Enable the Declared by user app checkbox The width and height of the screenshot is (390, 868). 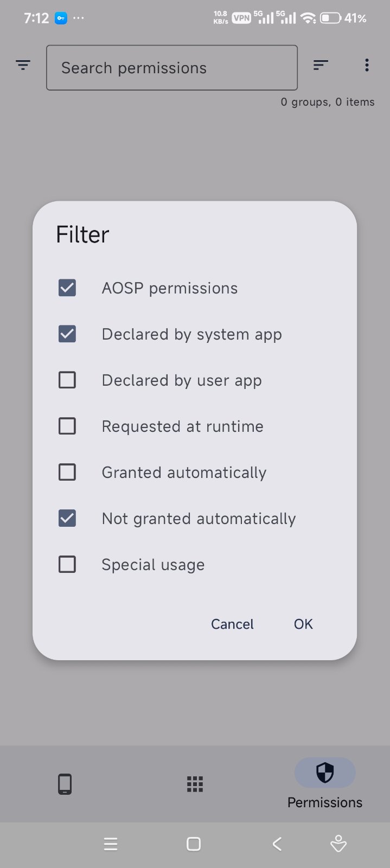point(67,380)
